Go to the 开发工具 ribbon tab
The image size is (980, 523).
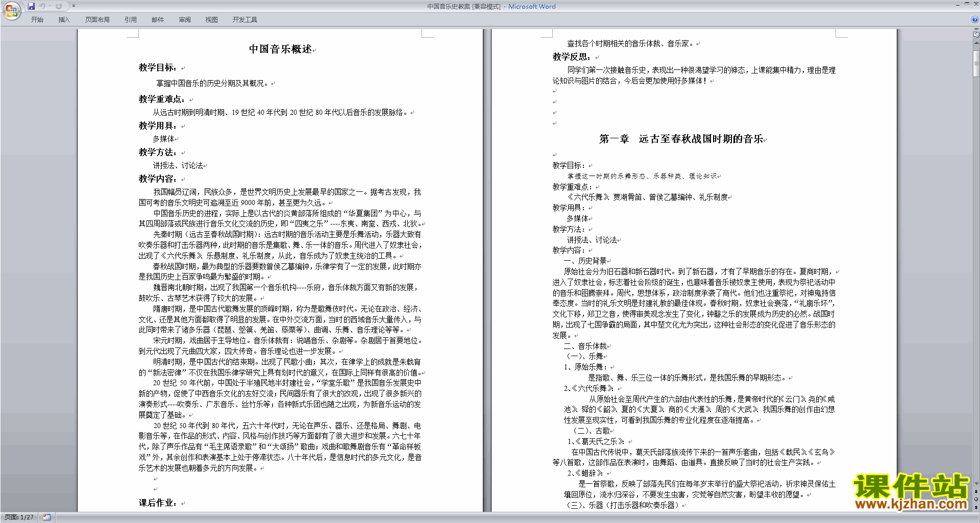pyautogui.click(x=244, y=20)
